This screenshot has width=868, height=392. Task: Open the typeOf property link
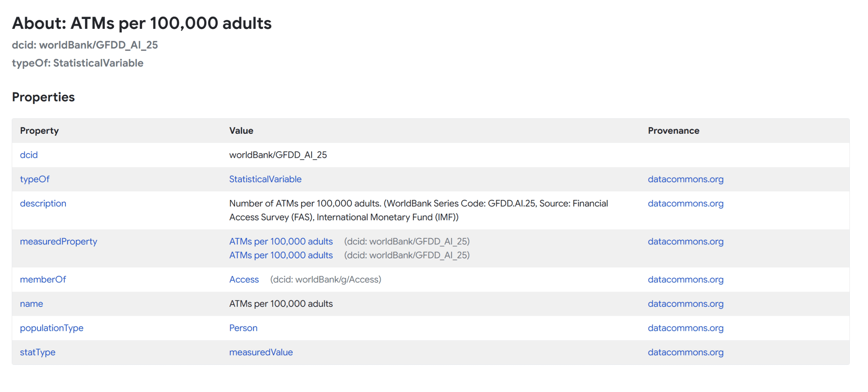pyautogui.click(x=35, y=179)
